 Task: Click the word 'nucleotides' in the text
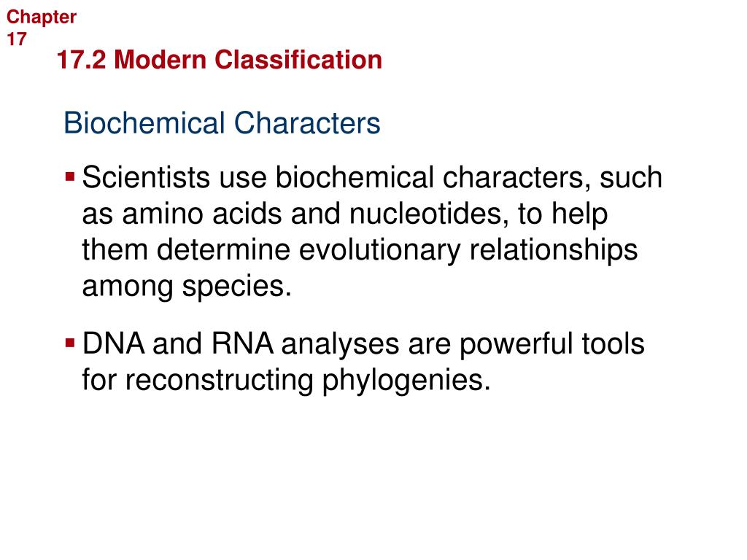[426, 214]
